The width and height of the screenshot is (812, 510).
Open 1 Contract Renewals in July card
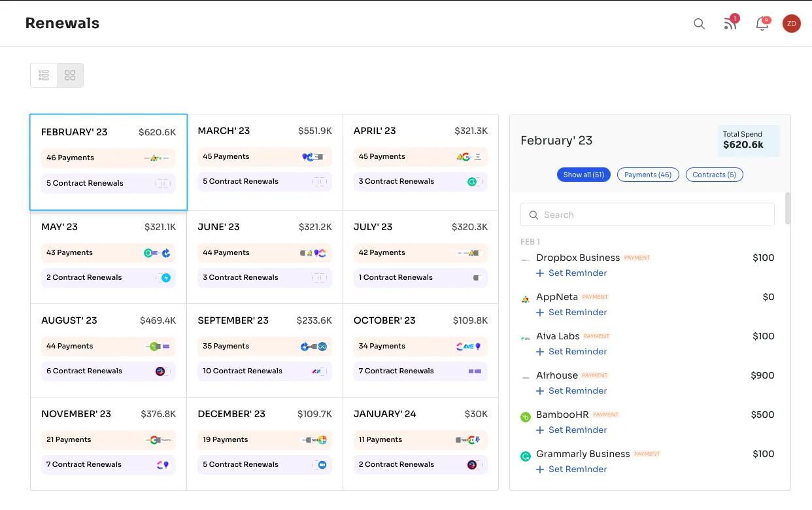[420, 277]
